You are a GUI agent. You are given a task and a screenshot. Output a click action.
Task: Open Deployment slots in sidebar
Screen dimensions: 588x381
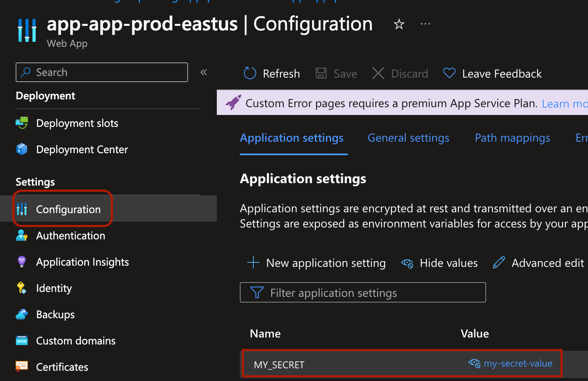77,123
